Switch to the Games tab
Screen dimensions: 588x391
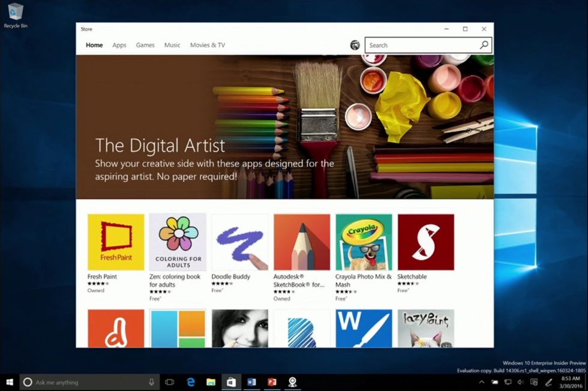click(x=145, y=45)
